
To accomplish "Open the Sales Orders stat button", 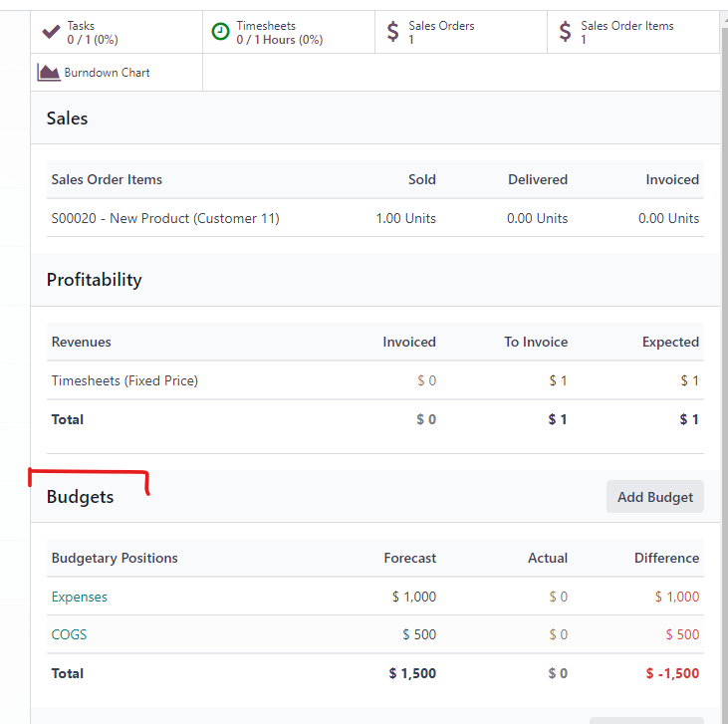I will tap(461, 32).
